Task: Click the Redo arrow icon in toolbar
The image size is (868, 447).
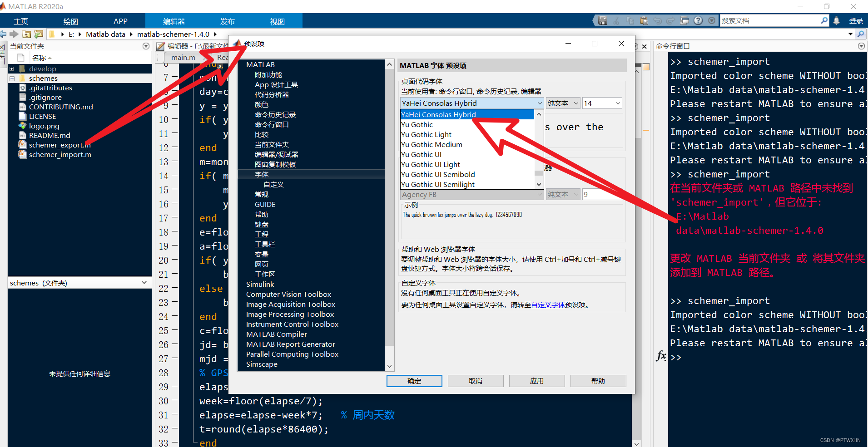Action: point(671,20)
